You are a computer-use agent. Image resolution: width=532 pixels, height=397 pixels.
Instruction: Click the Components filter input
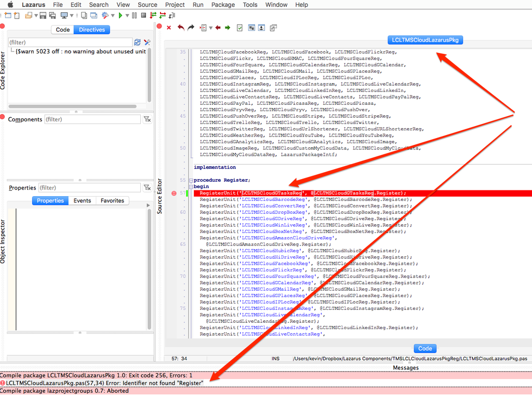(x=92, y=119)
